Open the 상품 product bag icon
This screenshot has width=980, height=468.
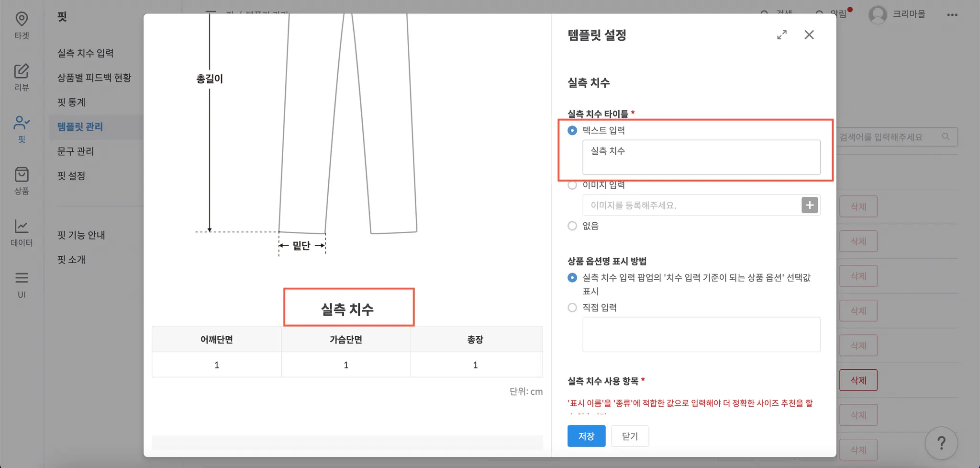22,175
